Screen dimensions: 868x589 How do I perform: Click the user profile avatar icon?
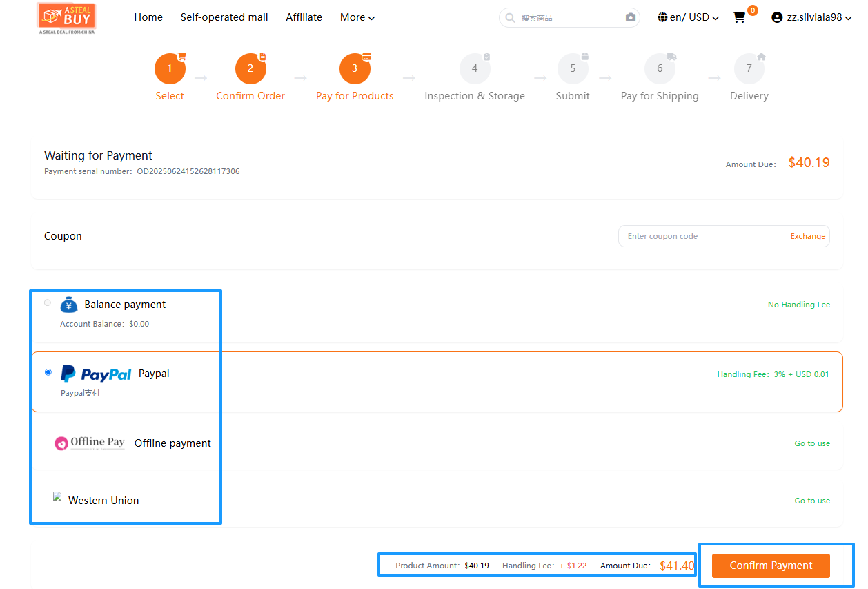(x=778, y=17)
